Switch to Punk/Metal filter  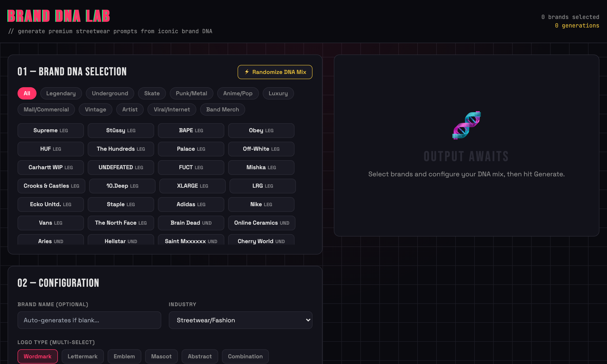pyautogui.click(x=191, y=93)
